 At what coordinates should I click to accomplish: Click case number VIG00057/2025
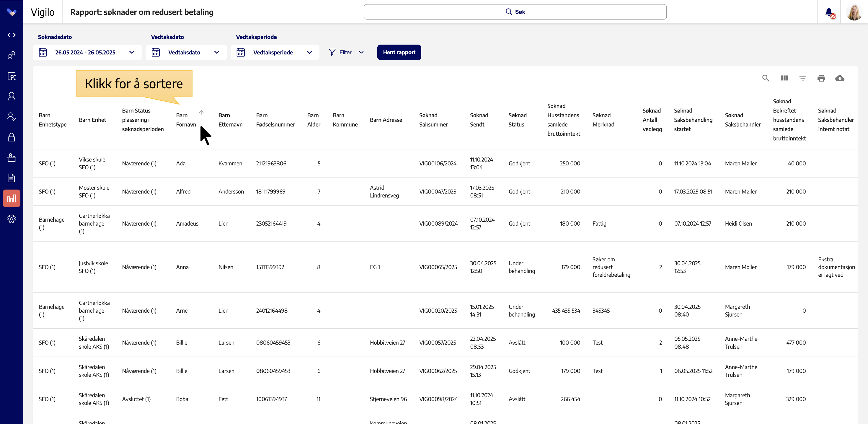437,343
